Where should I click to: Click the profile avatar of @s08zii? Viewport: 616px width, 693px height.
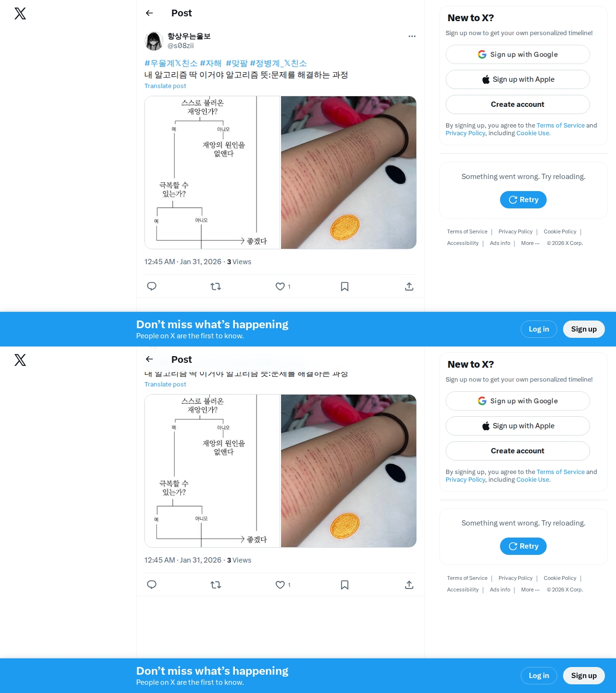tap(154, 41)
